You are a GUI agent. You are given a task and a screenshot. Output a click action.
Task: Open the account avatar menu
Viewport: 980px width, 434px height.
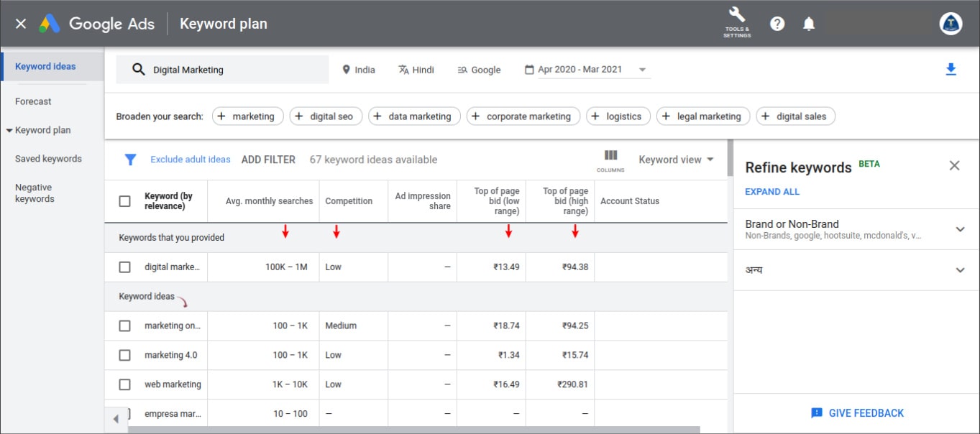pyautogui.click(x=951, y=24)
